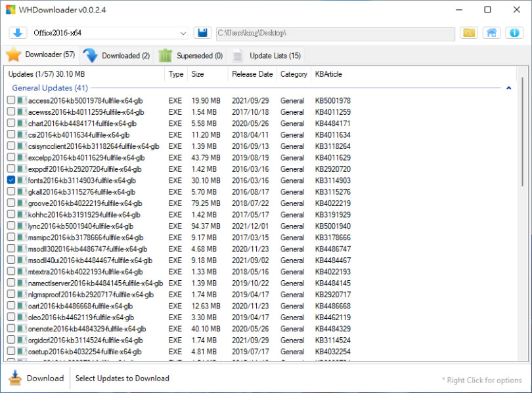Check the groove2016-kb4022219 checkbox

[x=11, y=203]
